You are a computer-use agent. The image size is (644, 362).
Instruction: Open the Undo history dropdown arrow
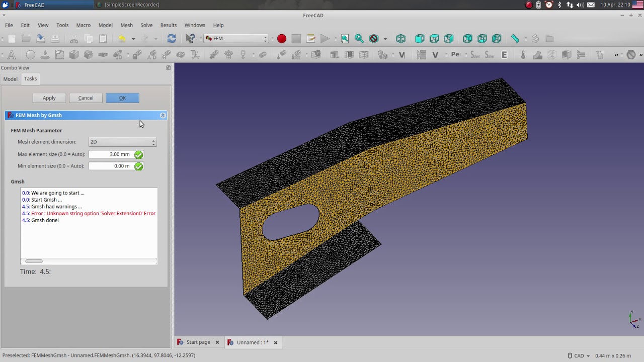pos(133,39)
